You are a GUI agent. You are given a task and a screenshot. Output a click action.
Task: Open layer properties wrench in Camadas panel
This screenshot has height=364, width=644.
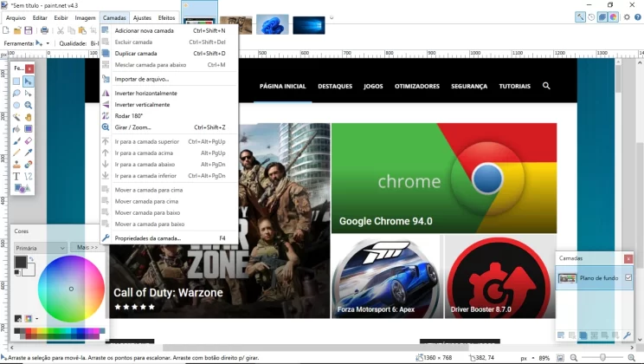pos(627,335)
